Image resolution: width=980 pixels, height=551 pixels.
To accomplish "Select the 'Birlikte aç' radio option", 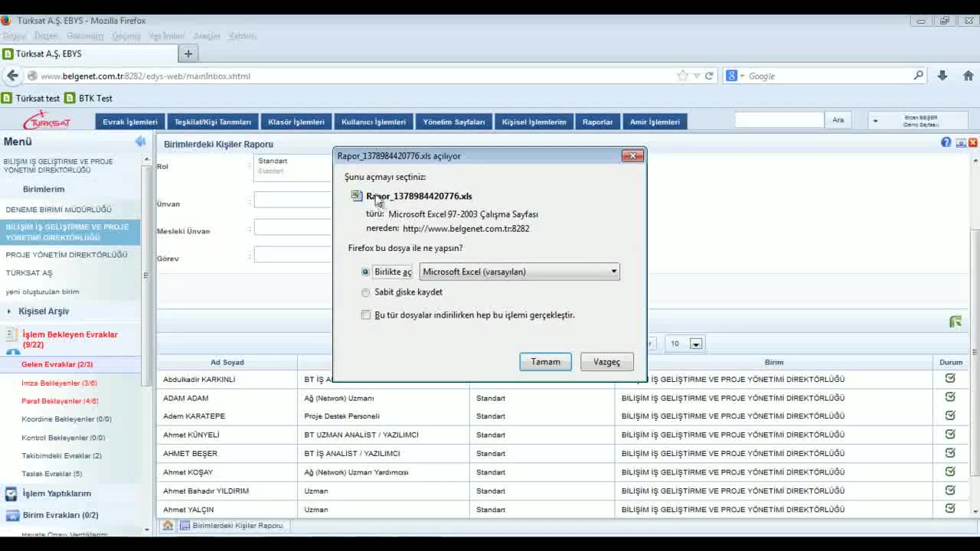I will (365, 272).
